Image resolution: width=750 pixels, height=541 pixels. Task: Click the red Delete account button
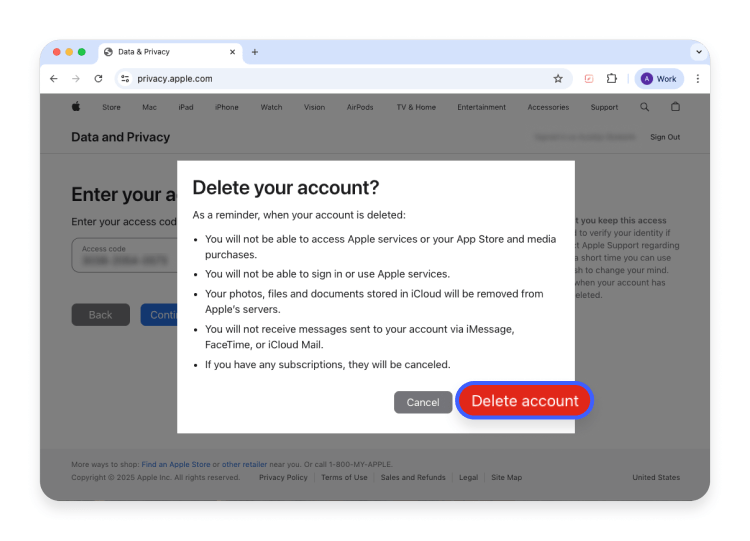pos(525,400)
